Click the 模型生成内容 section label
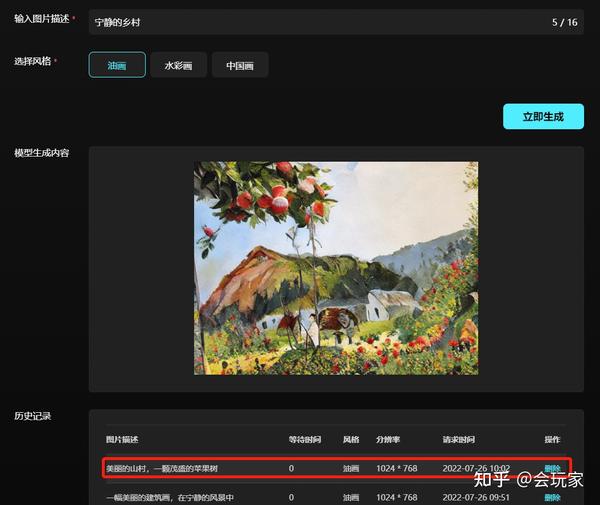The height and width of the screenshot is (505, 600). pos(42,153)
